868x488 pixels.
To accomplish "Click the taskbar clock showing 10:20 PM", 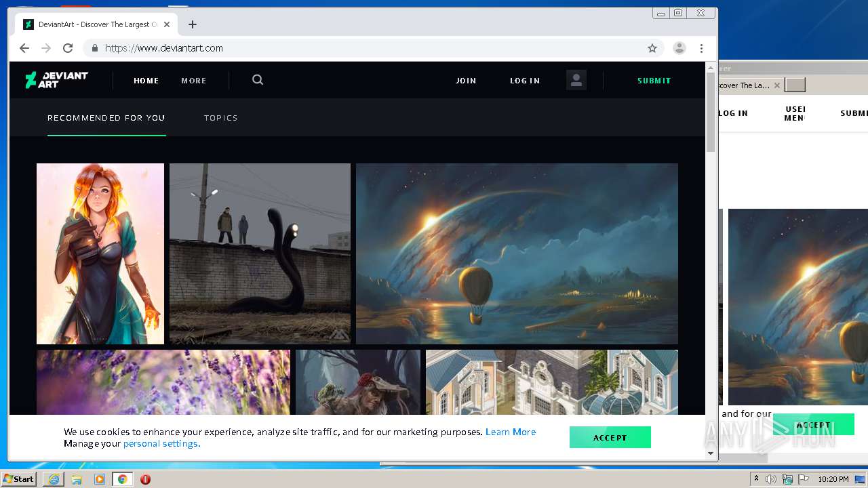I will [x=833, y=479].
